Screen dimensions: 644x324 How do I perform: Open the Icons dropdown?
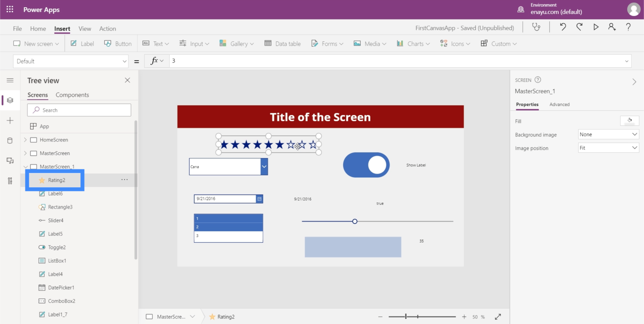tap(455, 44)
